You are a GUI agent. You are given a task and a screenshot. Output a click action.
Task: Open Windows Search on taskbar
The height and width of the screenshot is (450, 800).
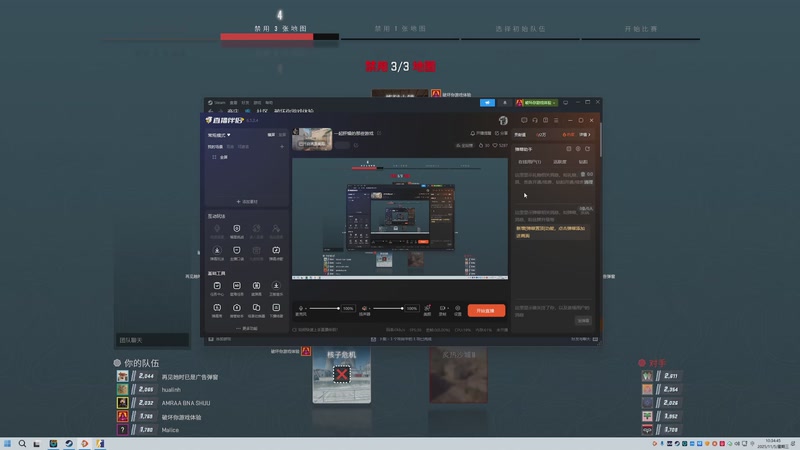22,443
